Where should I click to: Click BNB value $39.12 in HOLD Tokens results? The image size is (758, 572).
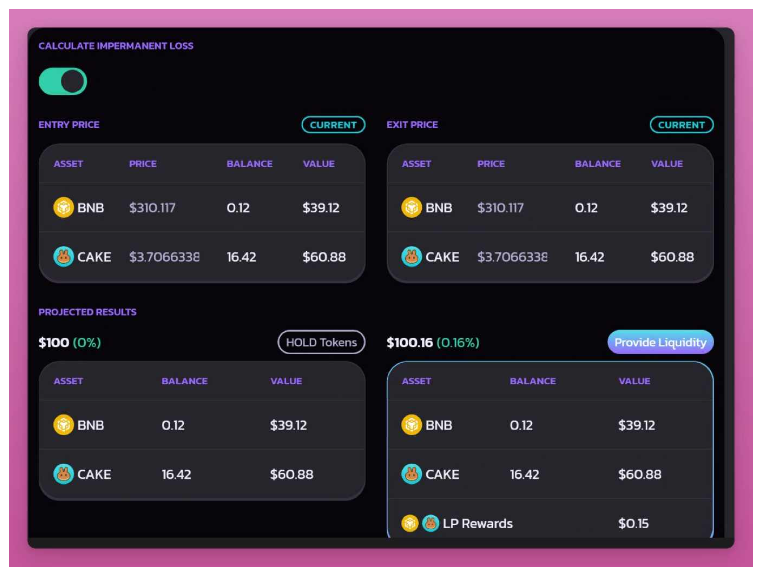(289, 425)
